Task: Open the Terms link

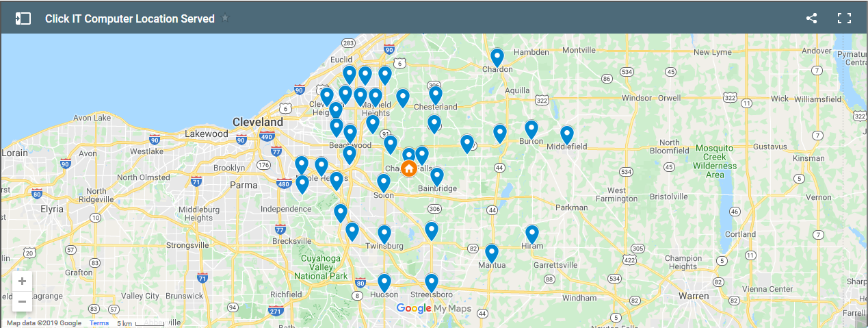Action: tap(99, 323)
